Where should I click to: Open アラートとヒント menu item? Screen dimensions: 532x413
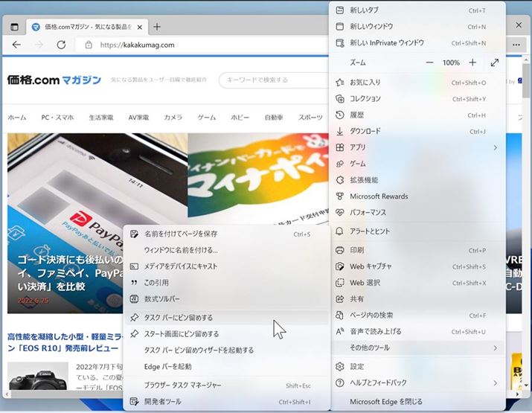[417, 231]
